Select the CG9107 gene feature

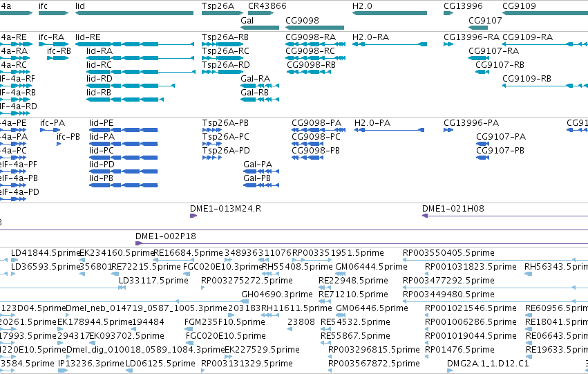(478, 28)
